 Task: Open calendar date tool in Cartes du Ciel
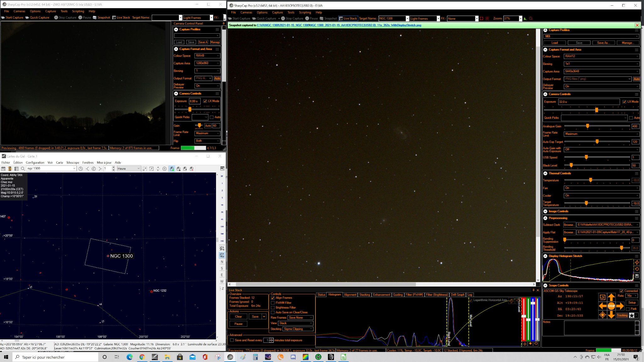[3, 169]
